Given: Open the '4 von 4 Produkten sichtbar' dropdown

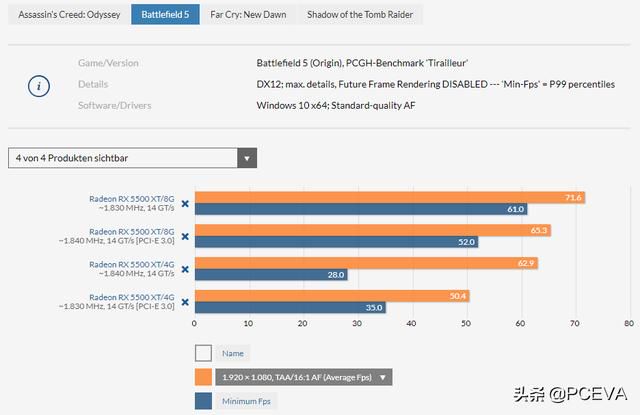Looking at the screenshot, I should (x=132, y=158).
